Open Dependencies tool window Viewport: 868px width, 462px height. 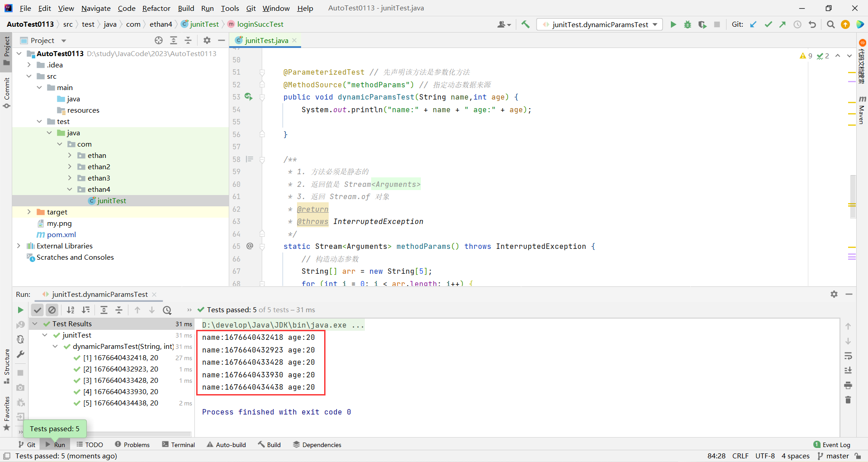[x=317, y=445]
